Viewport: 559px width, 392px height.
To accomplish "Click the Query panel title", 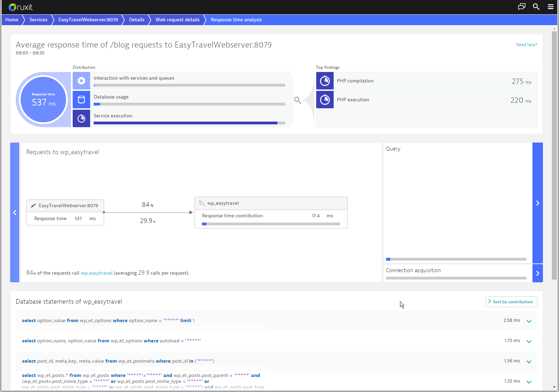I will (x=393, y=149).
